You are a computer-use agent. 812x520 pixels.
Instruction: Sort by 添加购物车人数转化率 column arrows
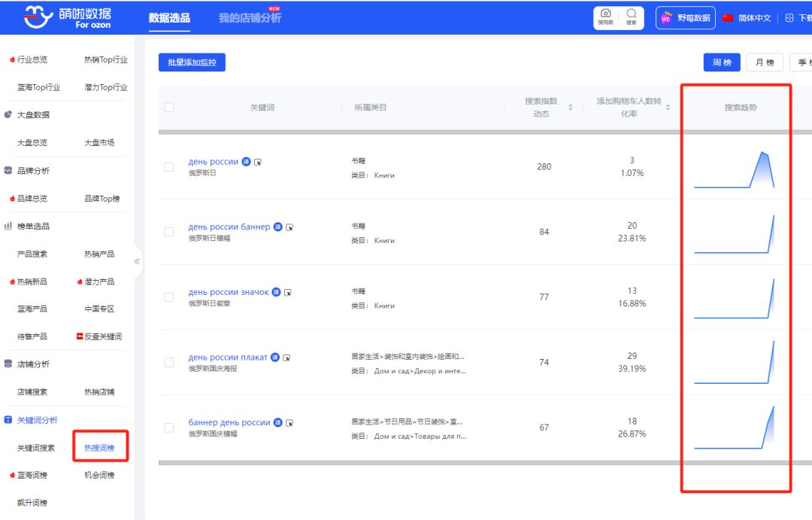[668, 108]
